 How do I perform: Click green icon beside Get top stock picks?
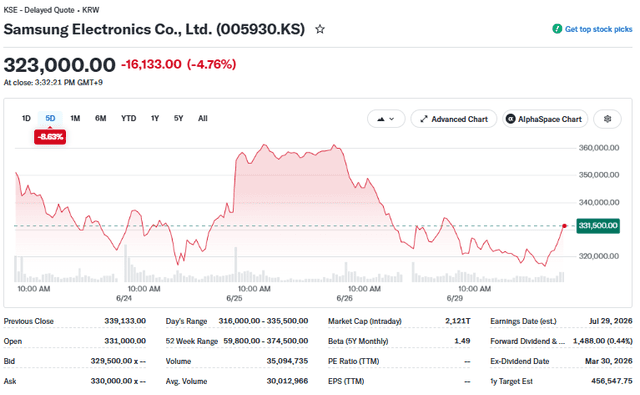point(557,29)
